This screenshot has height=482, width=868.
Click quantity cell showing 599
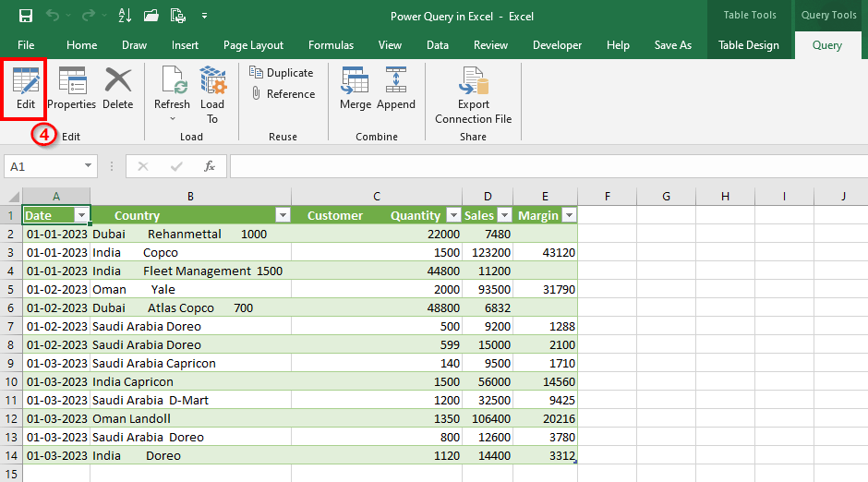click(377, 344)
